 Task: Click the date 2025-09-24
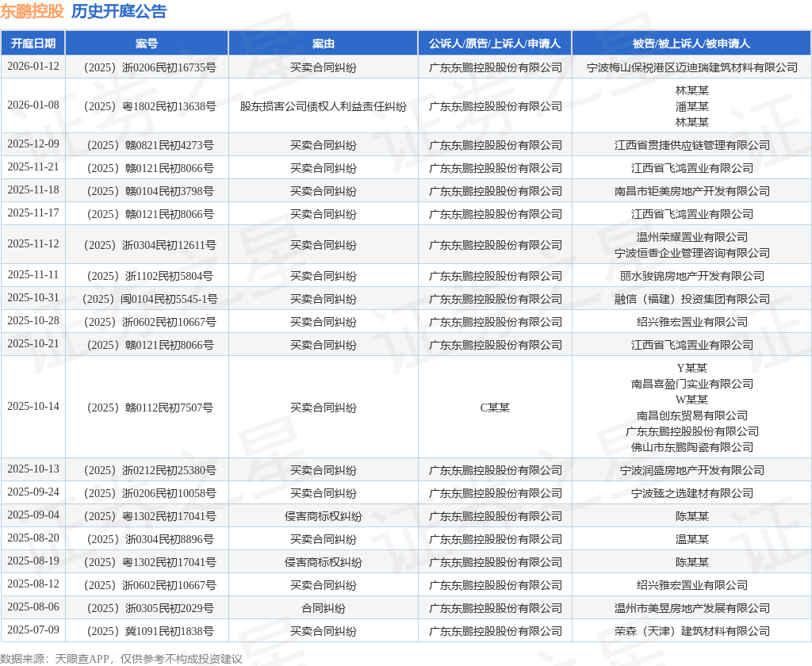33,492
